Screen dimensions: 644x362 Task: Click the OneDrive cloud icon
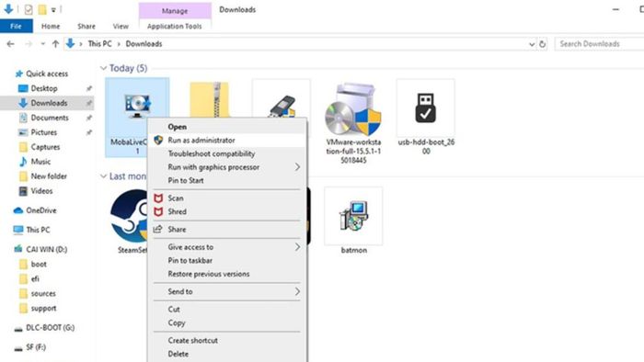pyautogui.click(x=18, y=210)
